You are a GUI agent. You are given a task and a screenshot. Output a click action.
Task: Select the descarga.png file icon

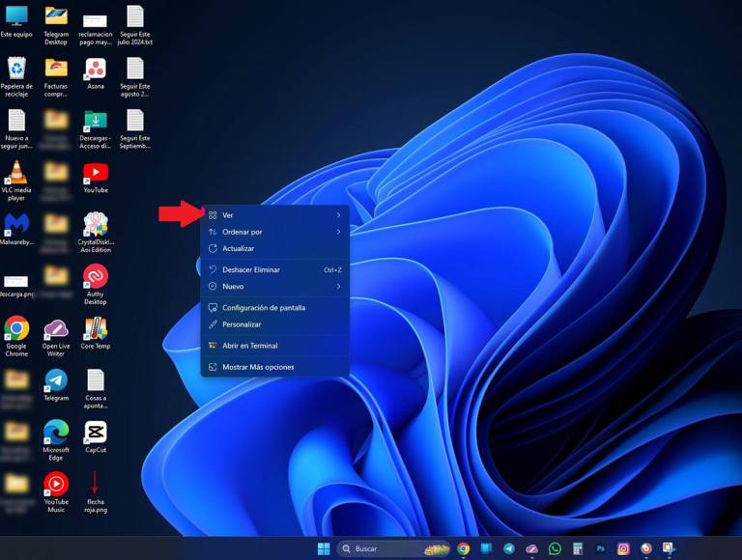[16, 285]
